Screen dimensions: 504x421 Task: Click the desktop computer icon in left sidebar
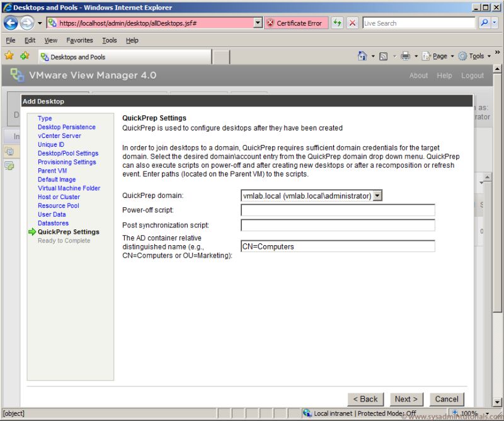[10, 151]
